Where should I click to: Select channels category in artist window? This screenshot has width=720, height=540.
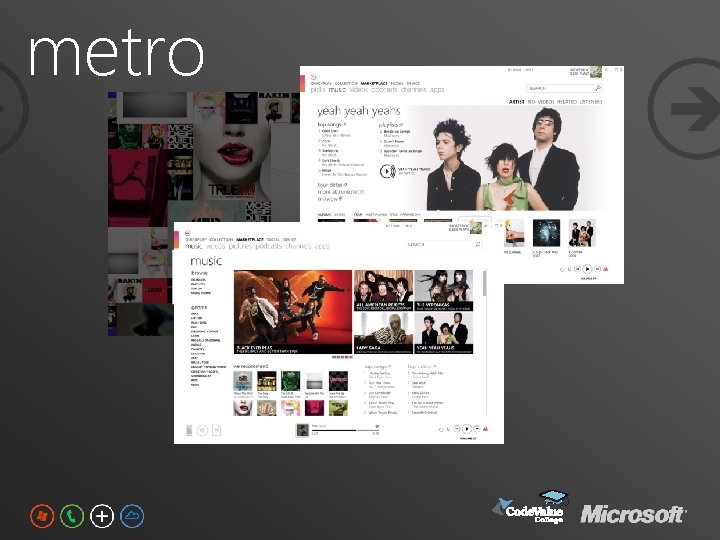(413, 90)
